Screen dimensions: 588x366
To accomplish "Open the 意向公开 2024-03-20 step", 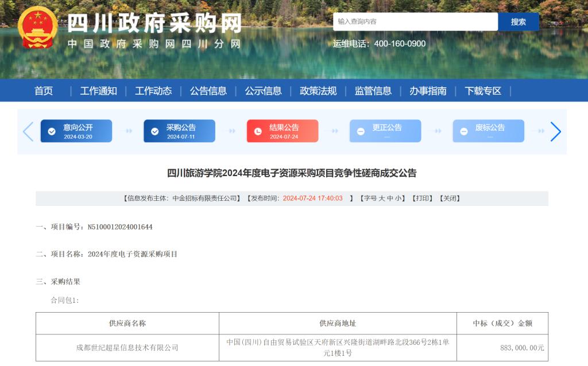I will pyautogui.click(x=76, y=131).
